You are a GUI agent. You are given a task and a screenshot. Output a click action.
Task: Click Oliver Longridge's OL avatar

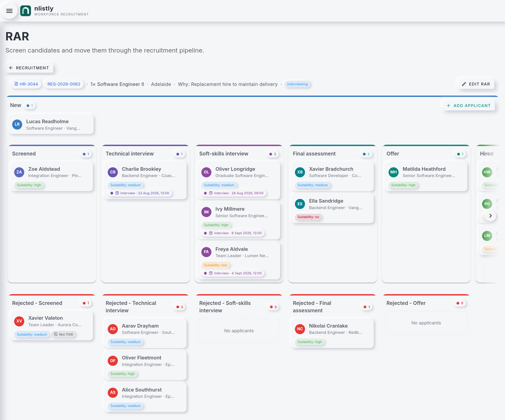206,172
